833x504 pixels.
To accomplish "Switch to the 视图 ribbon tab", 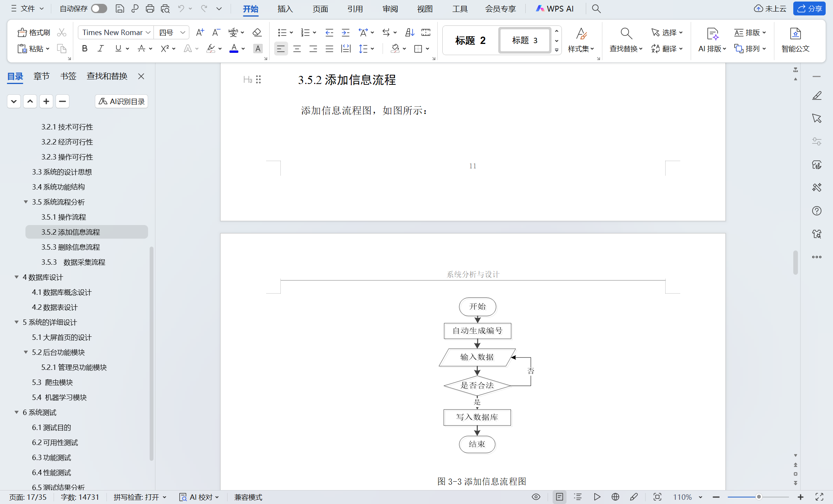I will pos(425,8).
